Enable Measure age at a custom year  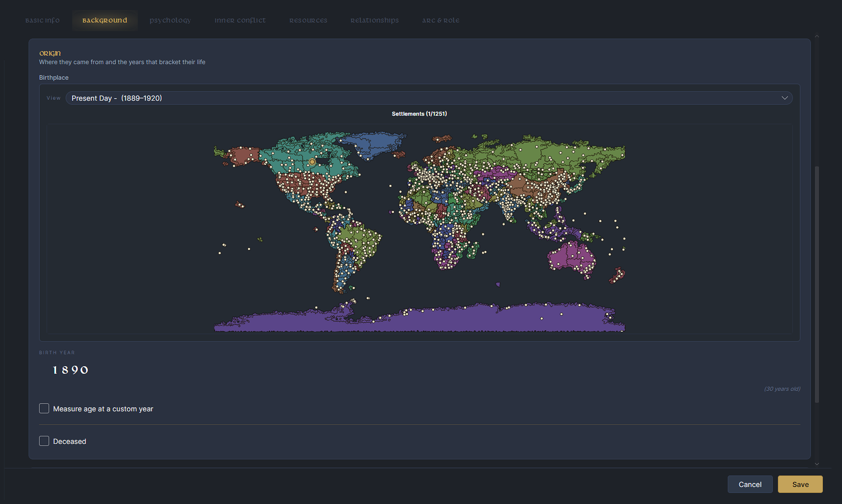(44, 408)
